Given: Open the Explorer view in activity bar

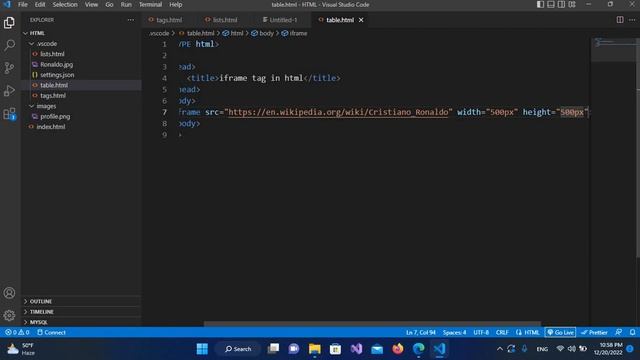Looking at the screenshot, I should (x=9, y=22).
